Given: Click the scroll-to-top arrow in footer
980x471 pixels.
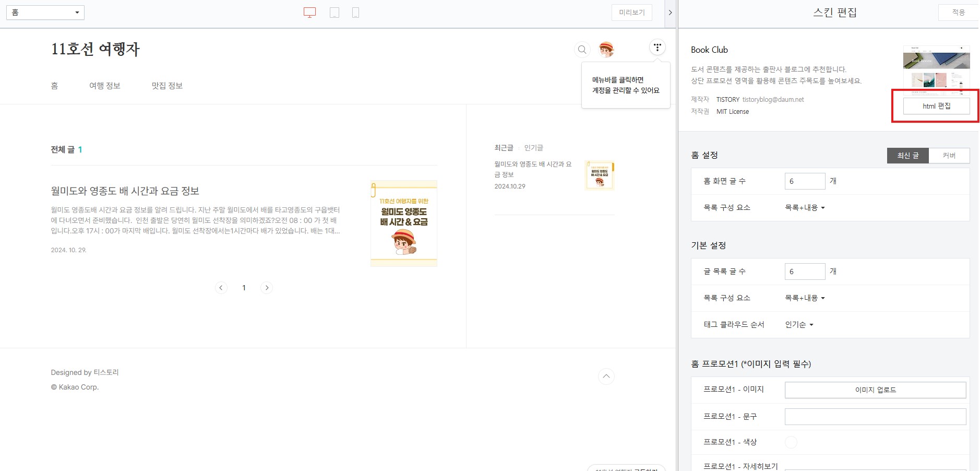Looking at the screenshot, I should point(606,376).
